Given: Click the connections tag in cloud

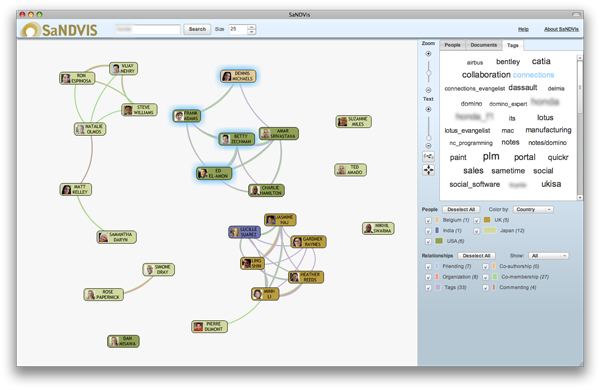Looking at the screenshot, I should tap(533, 75).
